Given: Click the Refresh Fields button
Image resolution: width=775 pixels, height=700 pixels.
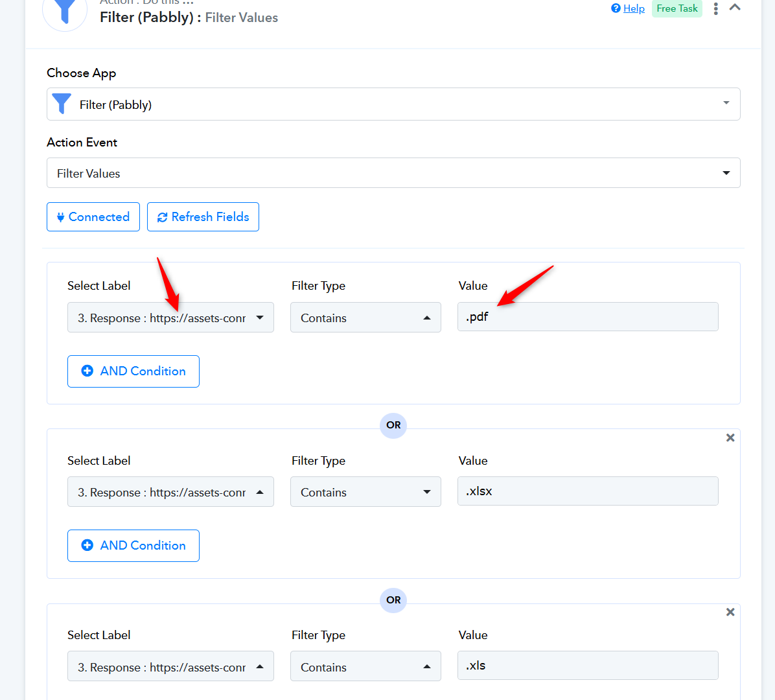Looking at the screenshot, I should coord(203,216).
